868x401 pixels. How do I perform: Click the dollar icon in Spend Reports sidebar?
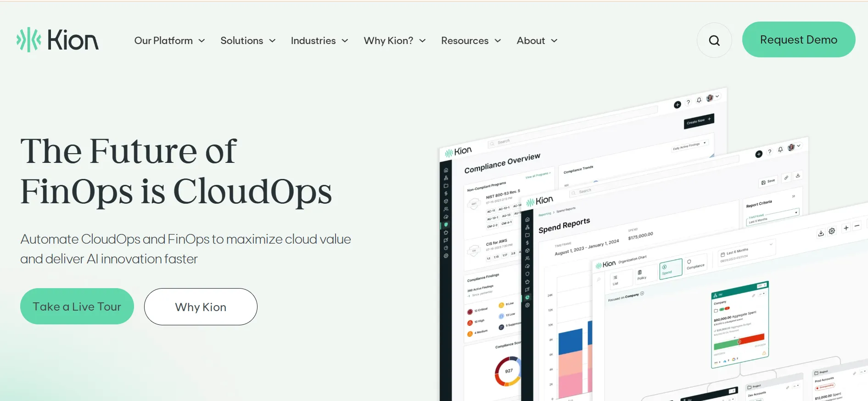tap(527, 243)
